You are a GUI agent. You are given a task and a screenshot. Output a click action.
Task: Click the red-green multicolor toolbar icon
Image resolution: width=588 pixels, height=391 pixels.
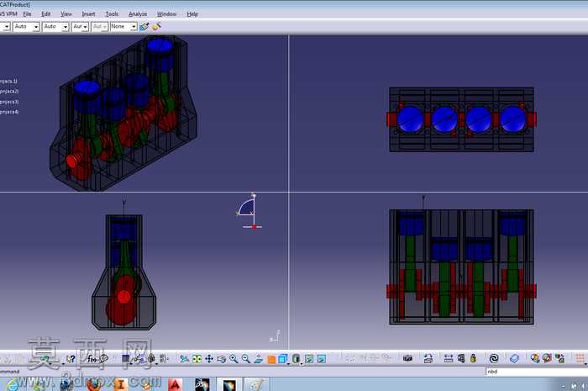tap(559, 359)
